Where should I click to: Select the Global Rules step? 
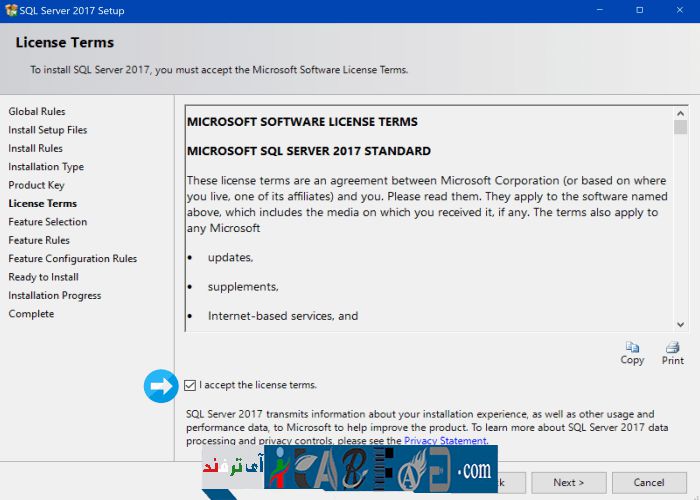click(x=37, y=111)
